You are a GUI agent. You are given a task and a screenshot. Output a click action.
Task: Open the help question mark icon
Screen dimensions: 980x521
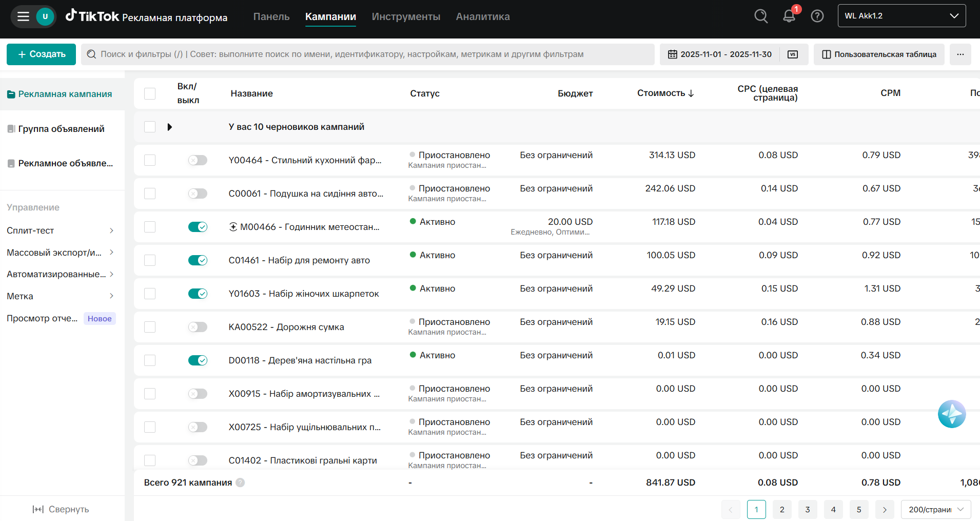pyautogui.click(x=817, y=16)
